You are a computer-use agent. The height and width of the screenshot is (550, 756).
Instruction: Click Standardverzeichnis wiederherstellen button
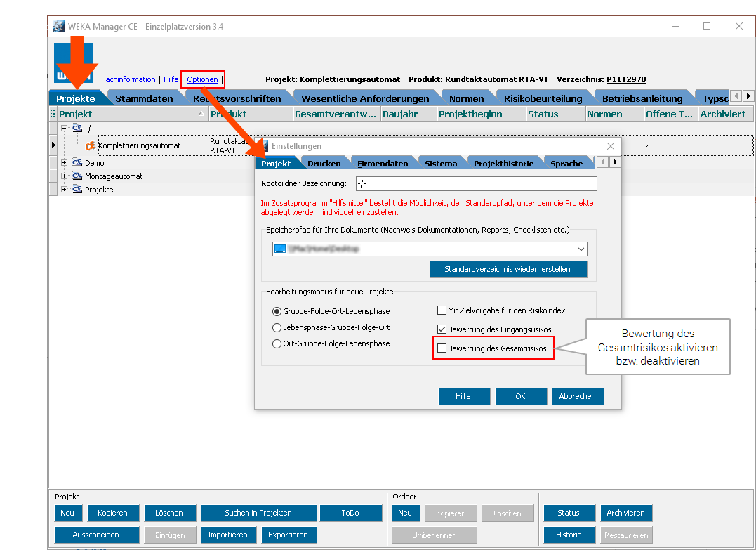(x=508, y=269)
